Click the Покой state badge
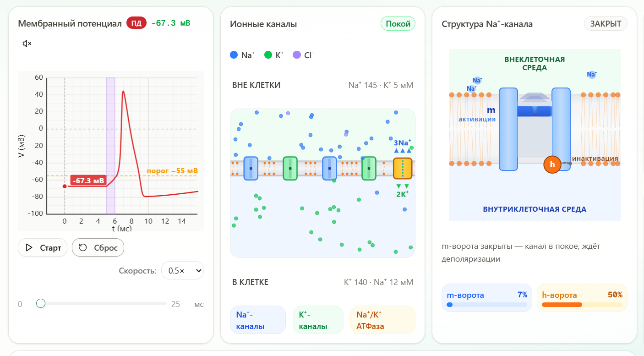 click(398, 24)
